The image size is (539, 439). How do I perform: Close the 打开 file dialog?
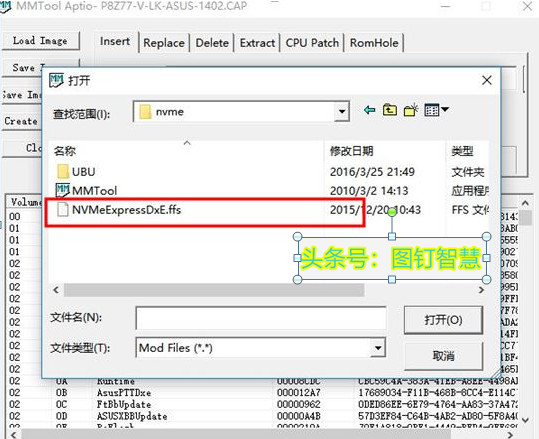(486, 80)
